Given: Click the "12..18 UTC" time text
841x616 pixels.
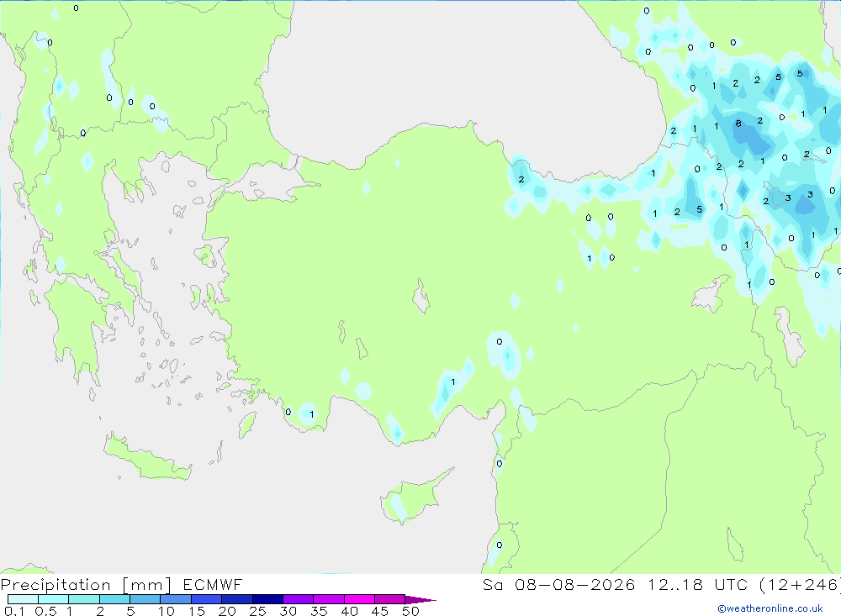Looking at the screenshot, I should coord(697,584).
